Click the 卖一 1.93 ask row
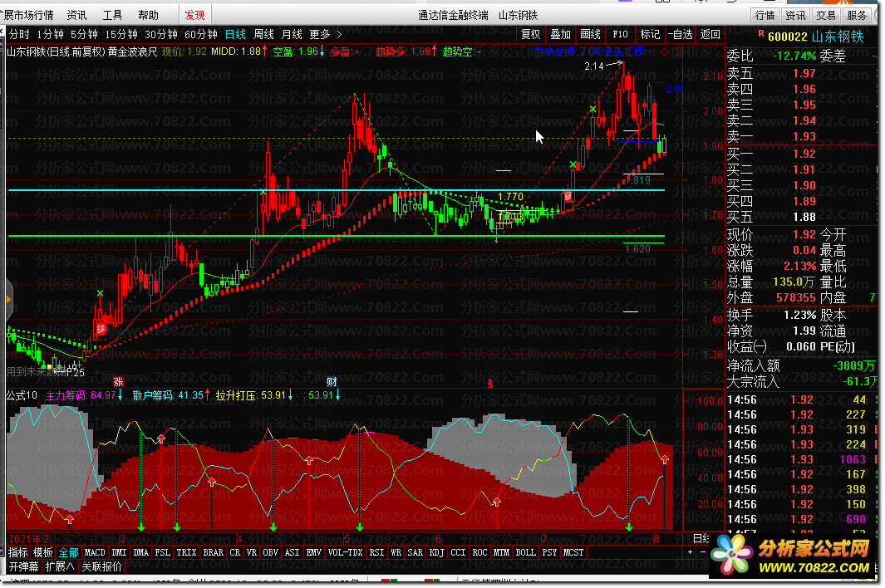 click(x=801, y=136)
